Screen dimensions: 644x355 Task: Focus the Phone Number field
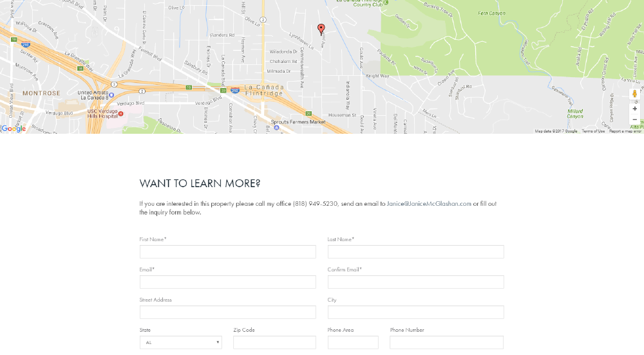tap(446, 343)
